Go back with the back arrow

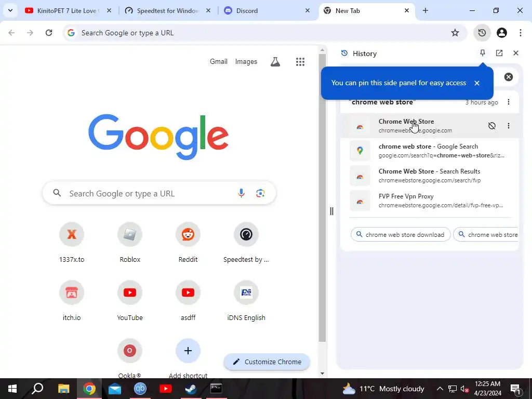(11, 33)
